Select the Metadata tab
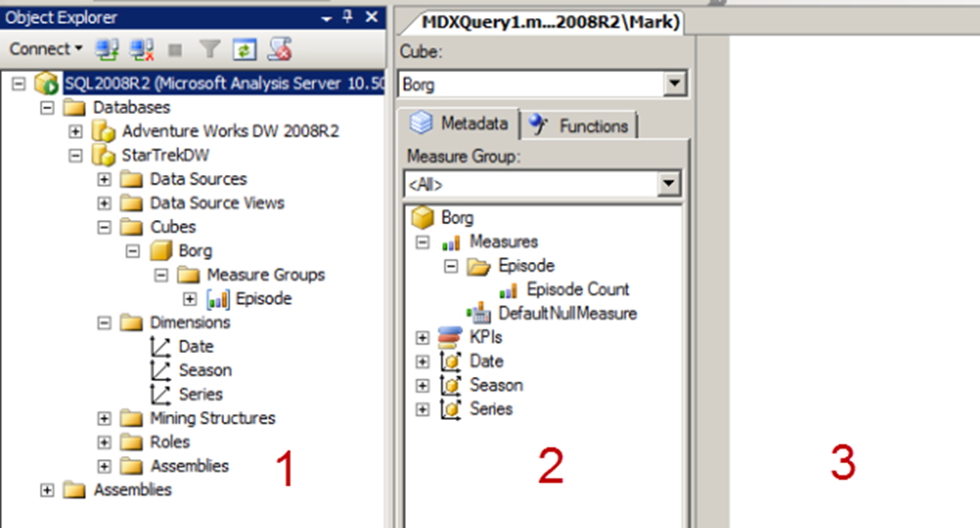980x528 pixels. point(461,124)
